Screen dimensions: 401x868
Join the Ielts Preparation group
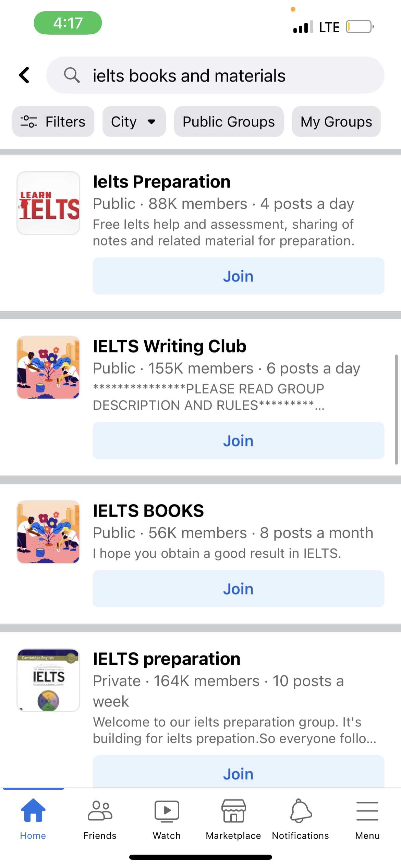(238, 276)
